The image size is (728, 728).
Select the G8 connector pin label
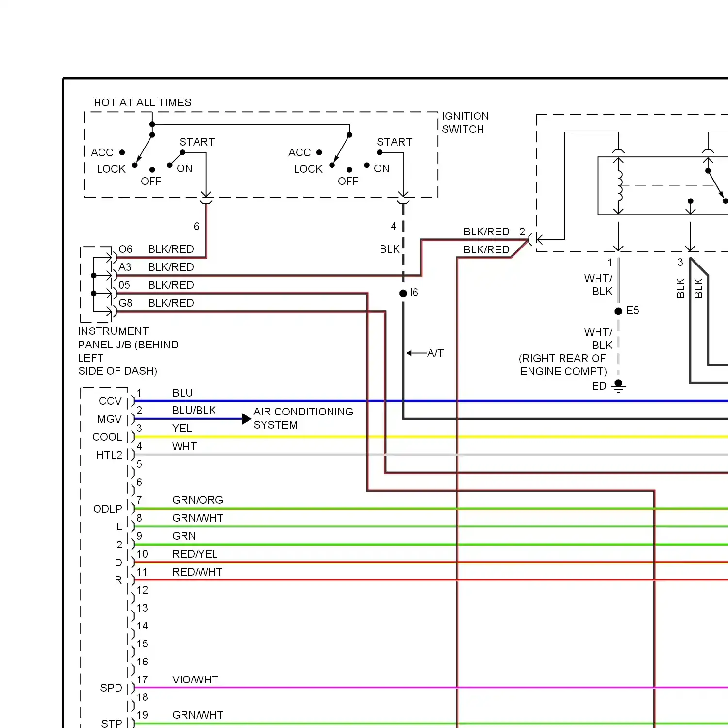[125, 303]
